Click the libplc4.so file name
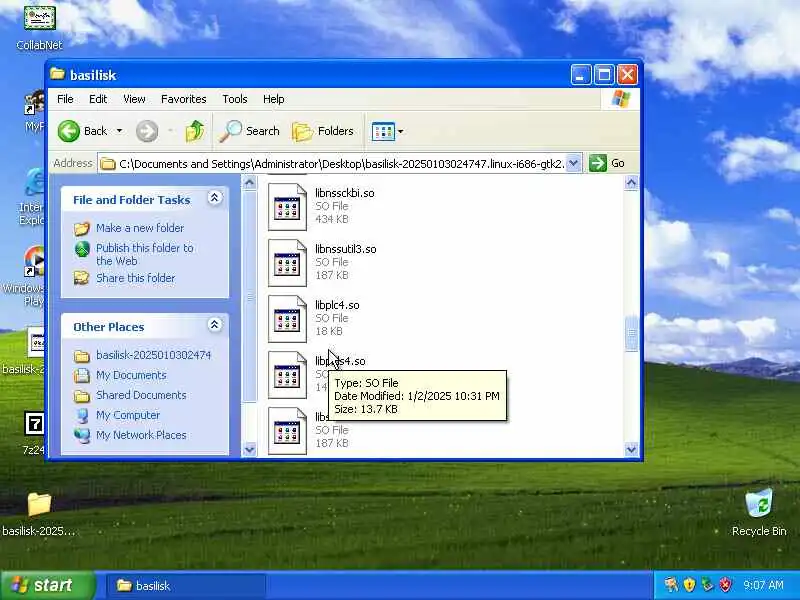This screenshot has height=600, width=800. [x=337, y=305]
